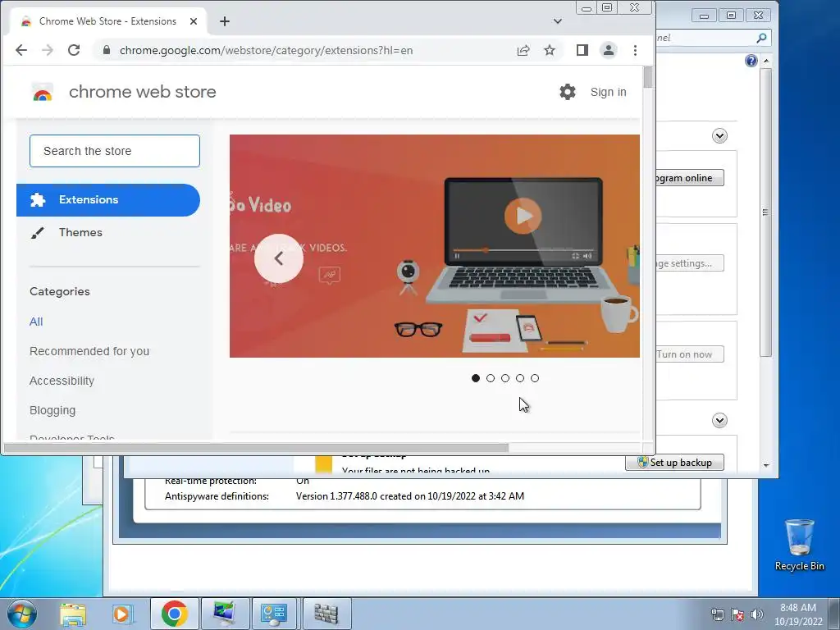840x630 pixels.
Task: Click the forward navigation arrow
Action: click(47, 50)
